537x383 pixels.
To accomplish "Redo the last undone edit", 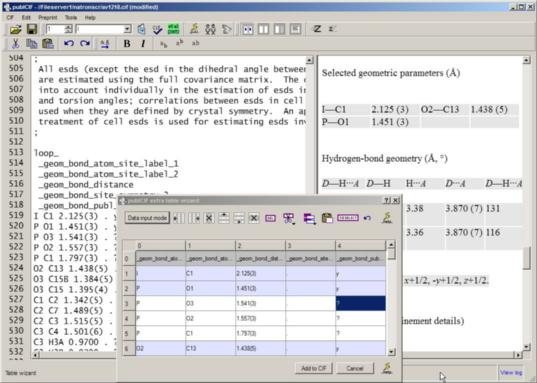I will (85, 44).
